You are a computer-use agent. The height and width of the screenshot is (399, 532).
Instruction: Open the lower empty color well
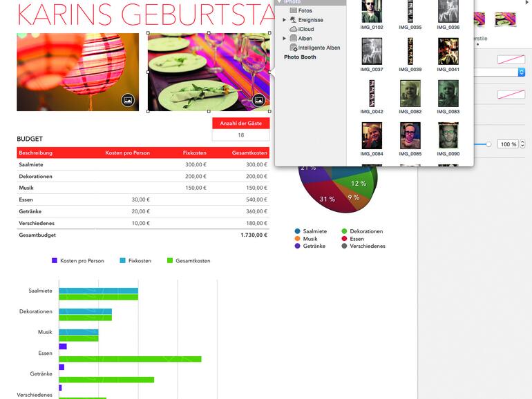pos(511,95)
